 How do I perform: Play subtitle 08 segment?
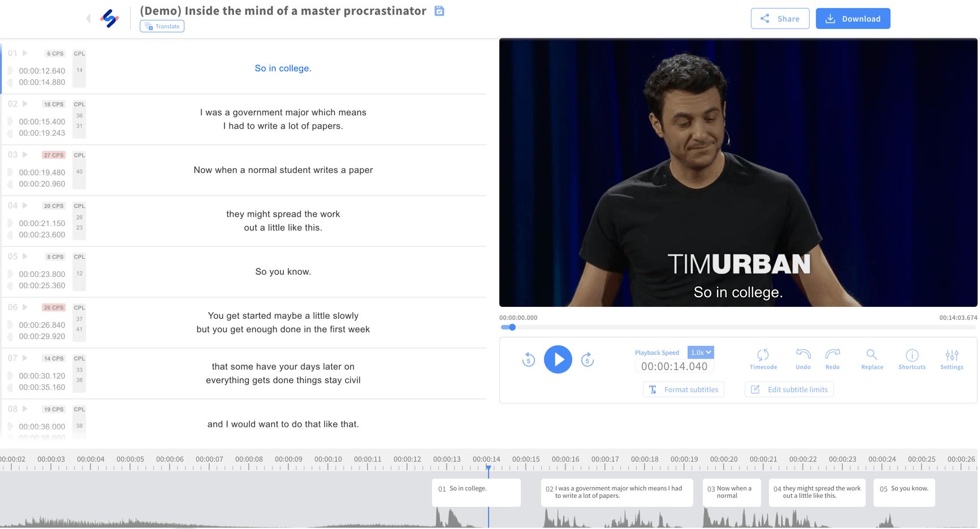coord(25,409)
